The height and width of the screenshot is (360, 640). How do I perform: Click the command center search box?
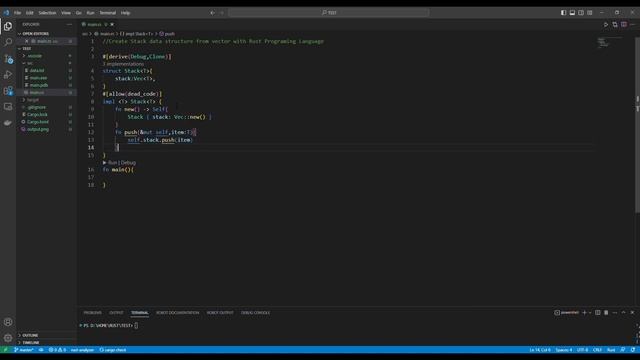coord(329,13)
